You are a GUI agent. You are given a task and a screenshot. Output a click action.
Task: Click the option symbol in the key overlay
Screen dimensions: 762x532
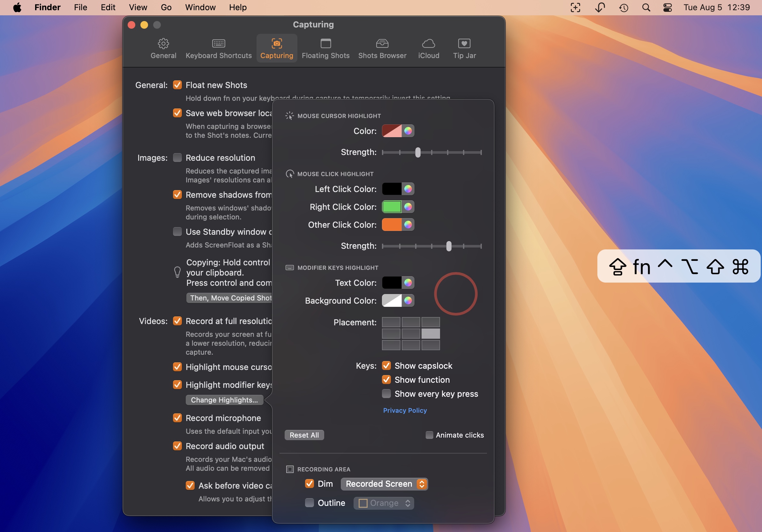[690, 267]
